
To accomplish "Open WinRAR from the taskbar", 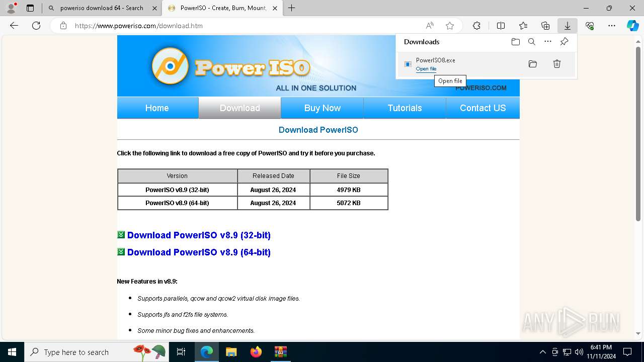I will click(280, 352).
